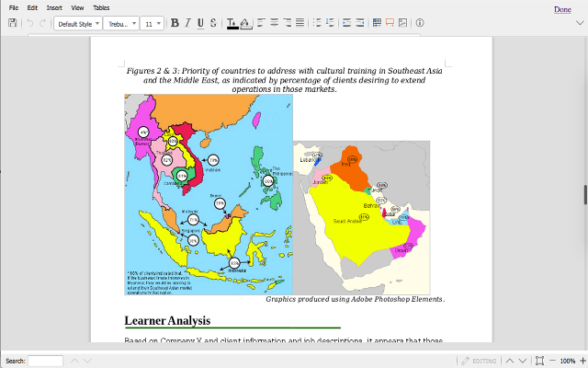
Task: Toggle numbered list
Action: pos(330,23)
